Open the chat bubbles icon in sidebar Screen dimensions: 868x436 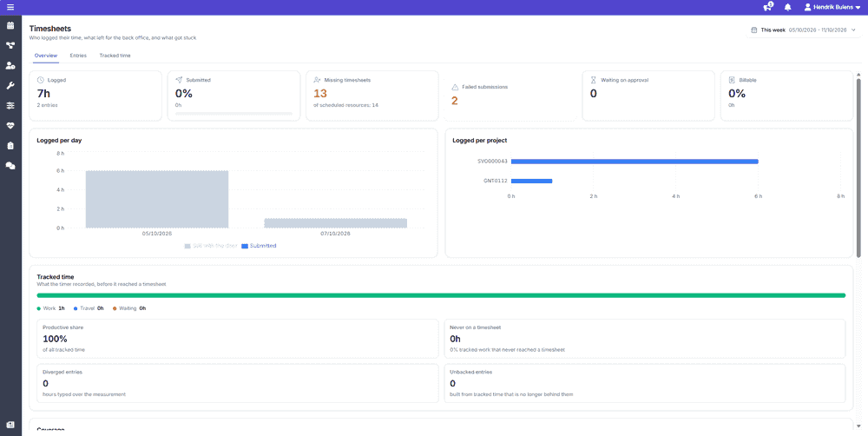10,166
